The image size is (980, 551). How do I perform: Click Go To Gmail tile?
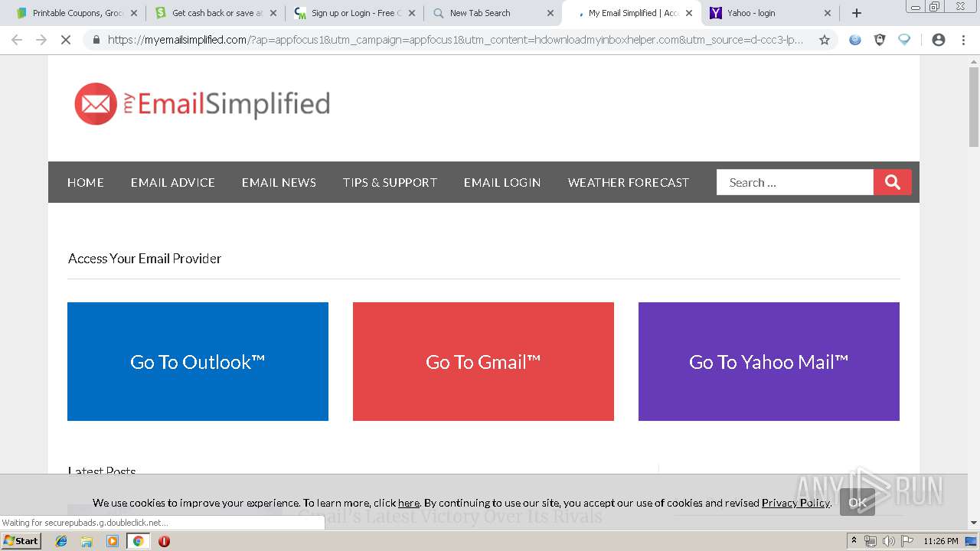[483, 361]
